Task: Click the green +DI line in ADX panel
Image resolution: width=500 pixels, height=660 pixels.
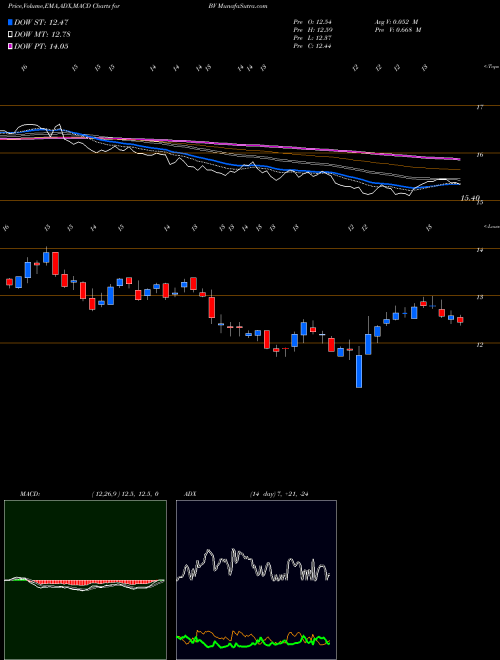Action: pos(253,643)
